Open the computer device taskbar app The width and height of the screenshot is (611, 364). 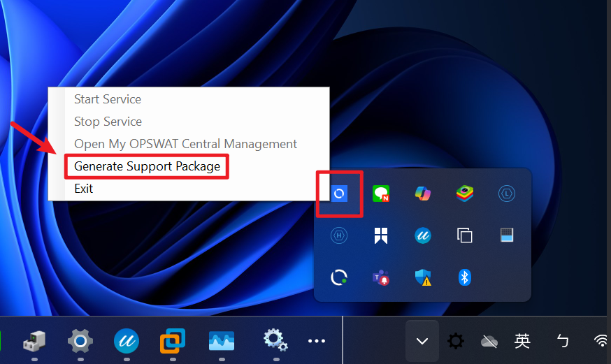pos(34,341)
